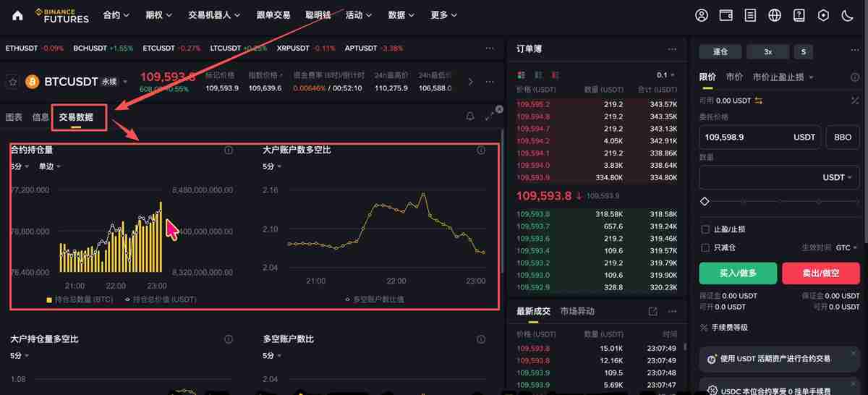Image resolution: width=868 pixels, height=395 pixels.
Task: Open BTCUSDT pair selector dropdown
Action: [x=124, y=82]
